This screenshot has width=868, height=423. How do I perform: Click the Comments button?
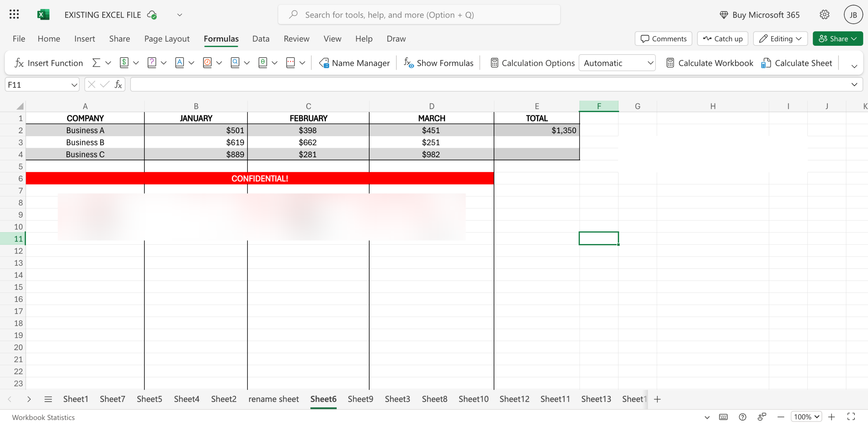[x=663, y=39]
